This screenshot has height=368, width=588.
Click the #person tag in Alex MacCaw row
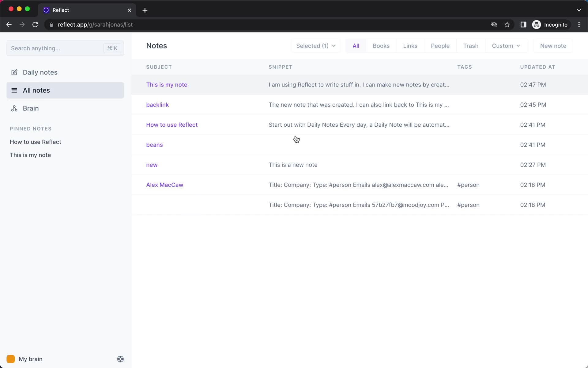468,185
